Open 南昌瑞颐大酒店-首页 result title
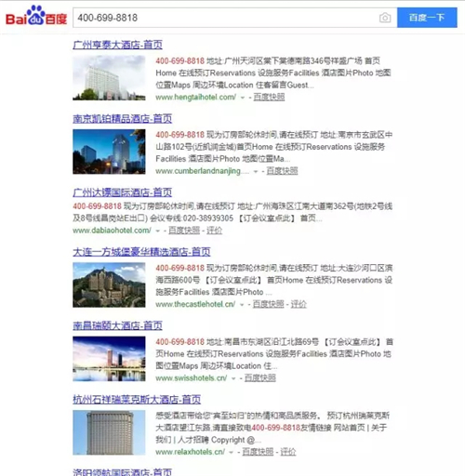 pos(117,325)
